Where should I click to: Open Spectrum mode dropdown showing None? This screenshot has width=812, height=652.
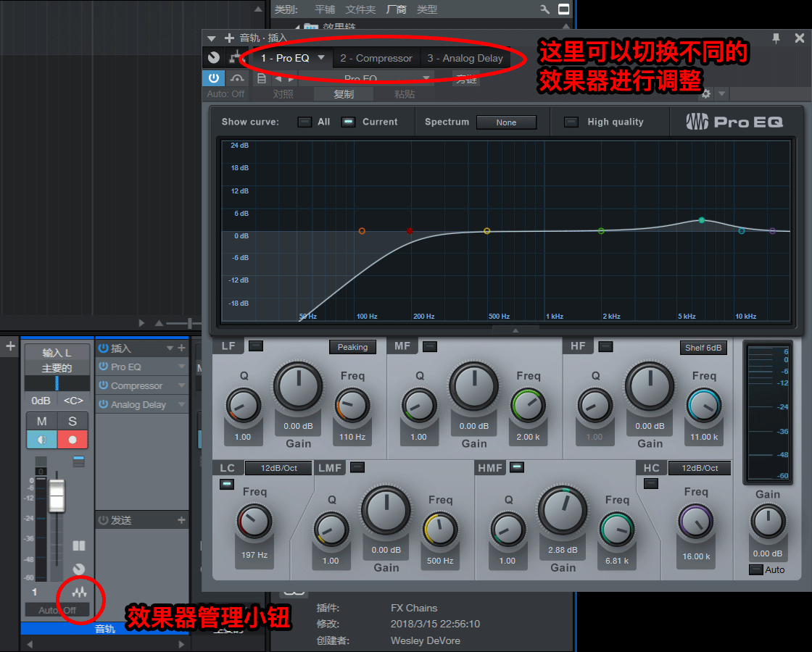[x=506, y=122]
